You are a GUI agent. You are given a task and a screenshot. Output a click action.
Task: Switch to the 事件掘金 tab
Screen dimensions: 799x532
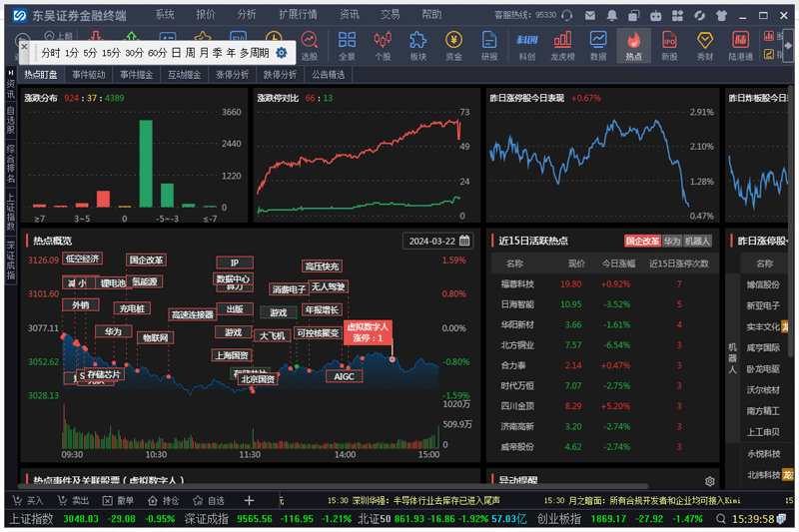137,75
